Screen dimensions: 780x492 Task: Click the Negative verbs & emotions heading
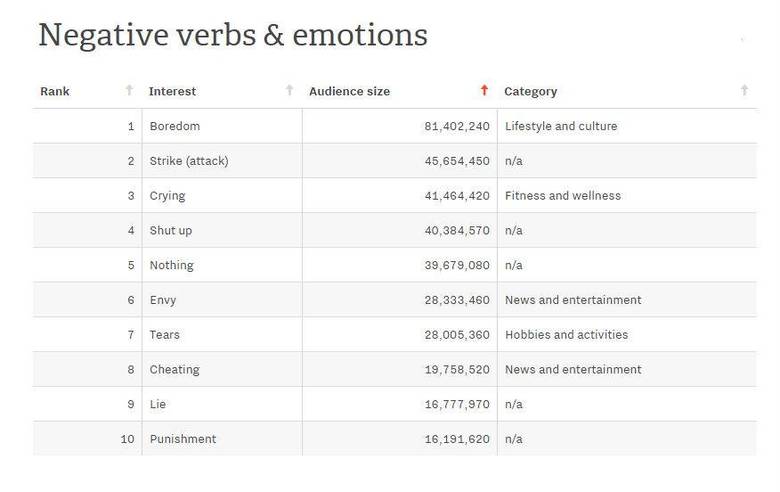[x=233, y=35]
